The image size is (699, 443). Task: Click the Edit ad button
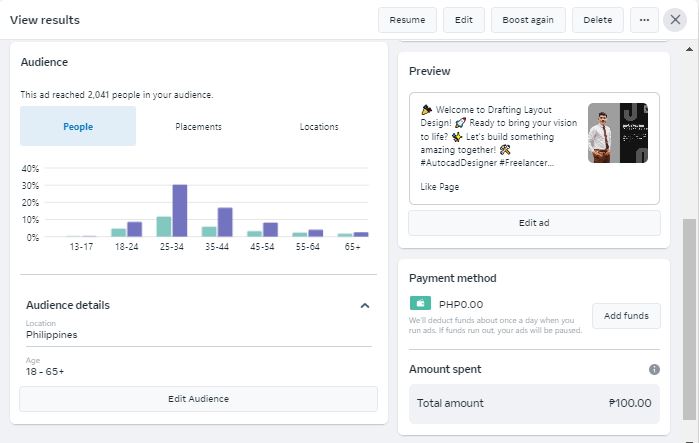pyautogui.click(x=534, y=222)
